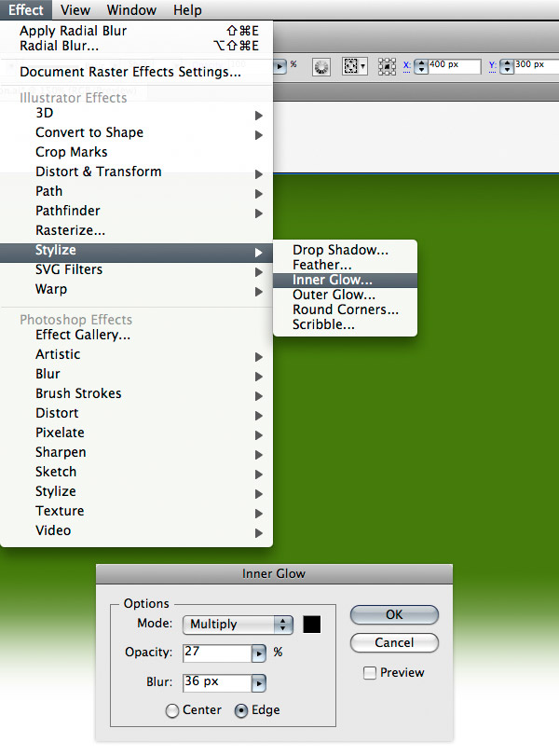Open Stylize under Photoshop Effects
Image resolution: width=559 pixels, height=756 pixels.
click(x=136, y=491)
